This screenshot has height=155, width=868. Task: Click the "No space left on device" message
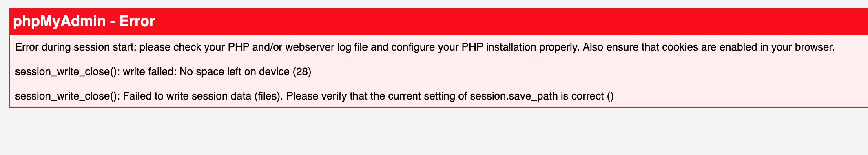pos(235,72)
